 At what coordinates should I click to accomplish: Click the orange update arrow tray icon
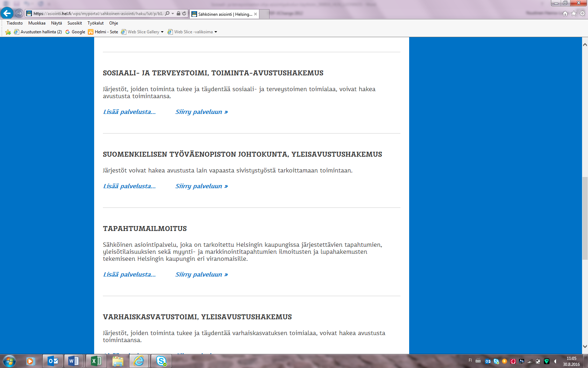coord(504,361)
